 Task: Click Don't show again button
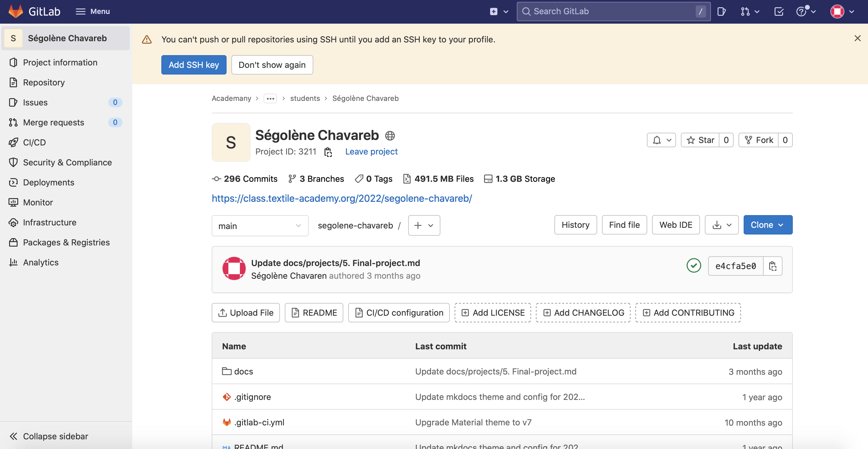(x=272, y=65)
